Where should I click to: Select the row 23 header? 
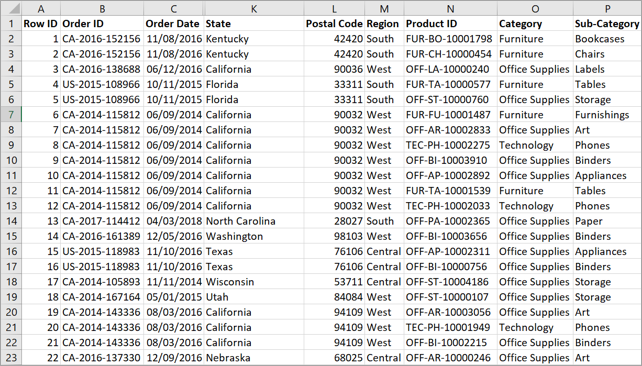tap(11, 357)
